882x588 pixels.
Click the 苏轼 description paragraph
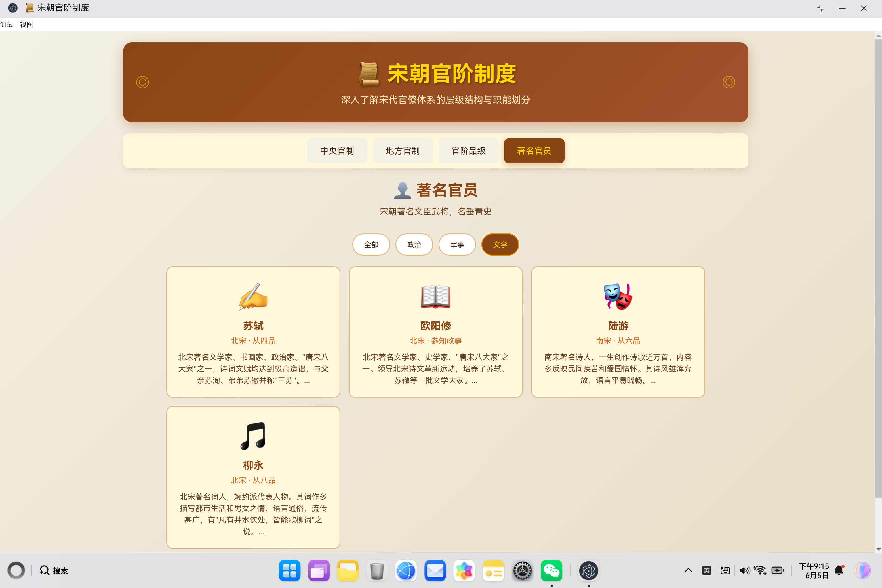click(x=253, y=369)
